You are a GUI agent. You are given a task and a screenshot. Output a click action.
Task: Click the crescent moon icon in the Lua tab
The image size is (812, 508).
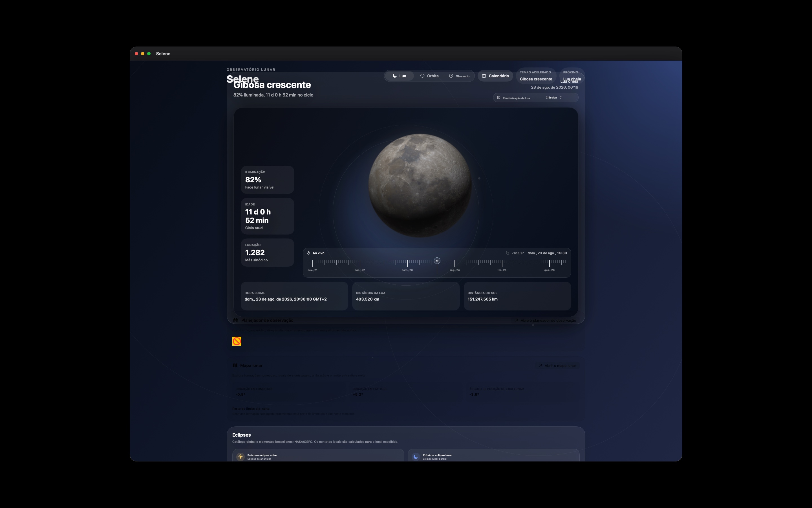(395, 76)
